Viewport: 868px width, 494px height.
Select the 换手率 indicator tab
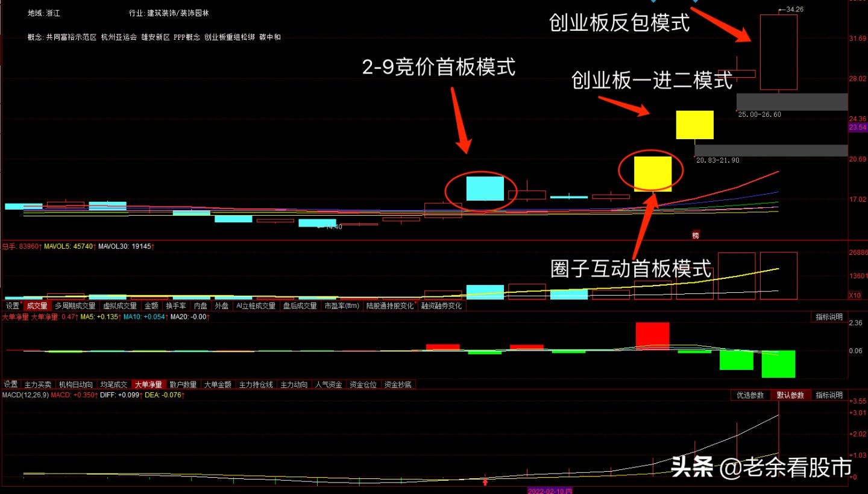[x=176, y=306]
